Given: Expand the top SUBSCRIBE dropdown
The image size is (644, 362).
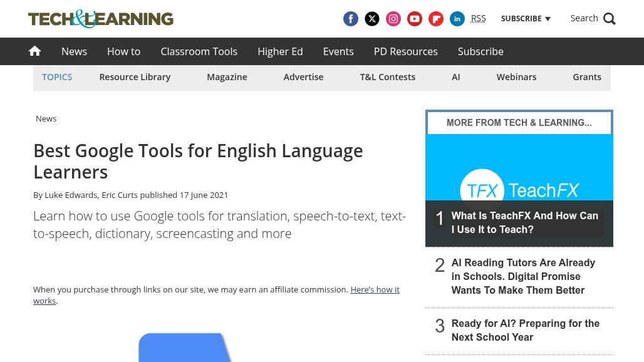Looking at the screenshot, I should pos(526,18).
